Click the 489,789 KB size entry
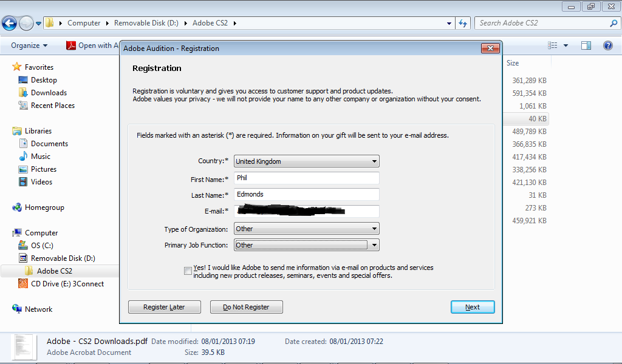The width and height of the screenshot is (622, 364). [x=529, y=132]
